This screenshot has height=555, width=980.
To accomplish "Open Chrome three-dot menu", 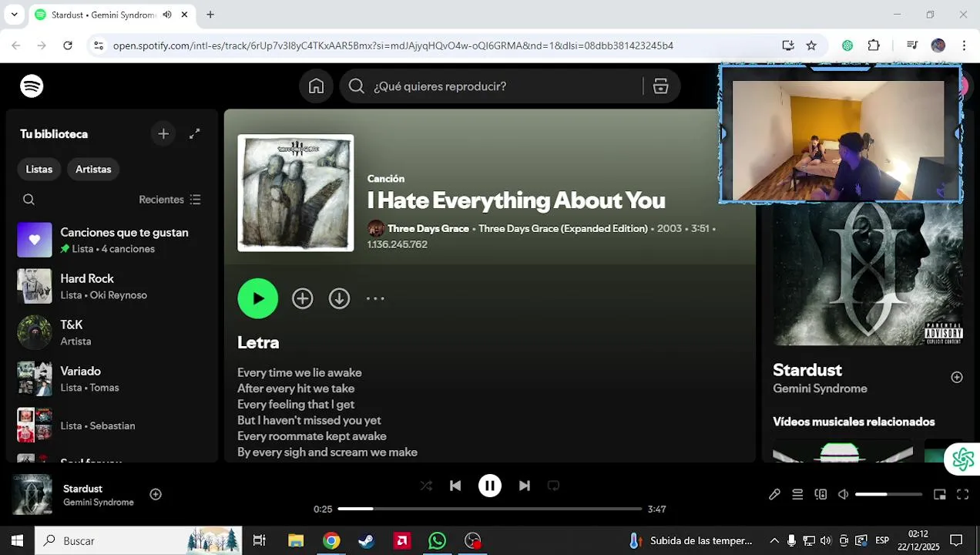I will tap(964, 45).
